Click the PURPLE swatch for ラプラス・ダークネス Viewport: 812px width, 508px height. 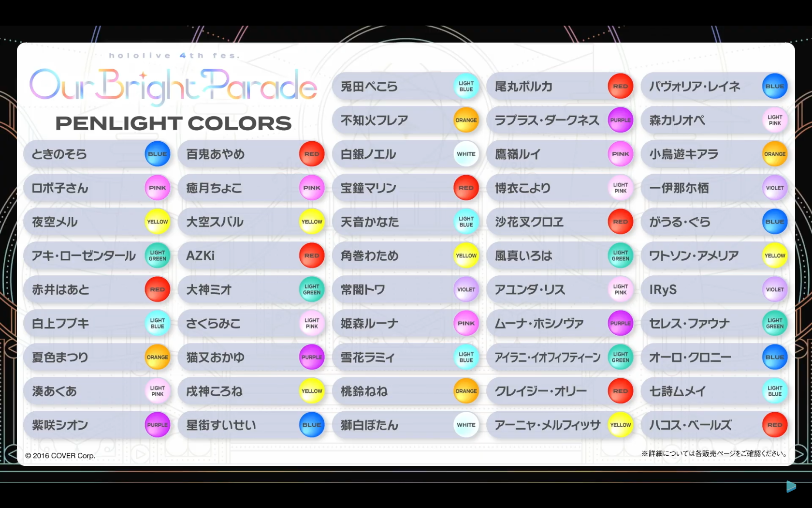point(621,120)
